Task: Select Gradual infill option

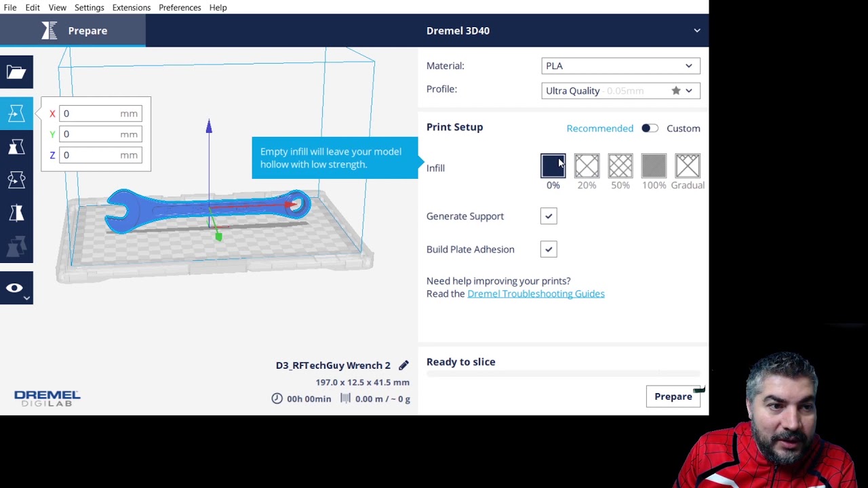Action: (x=687, y=166)
